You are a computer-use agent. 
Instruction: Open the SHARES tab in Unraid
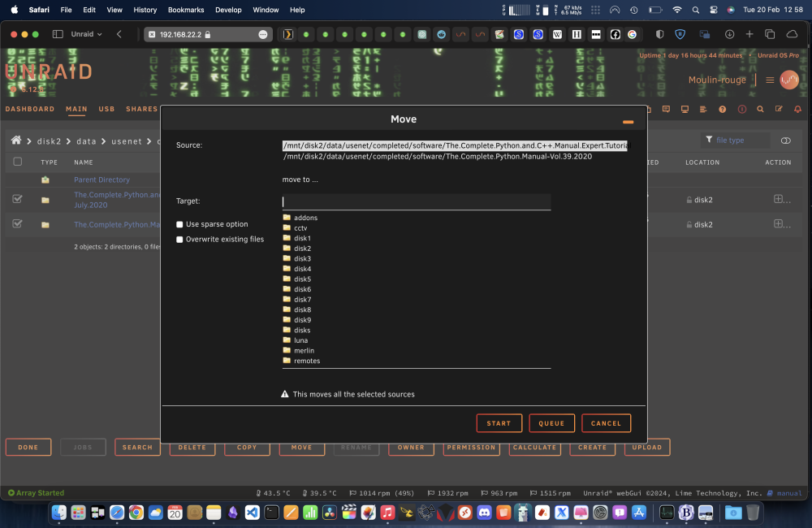point(141,109)
